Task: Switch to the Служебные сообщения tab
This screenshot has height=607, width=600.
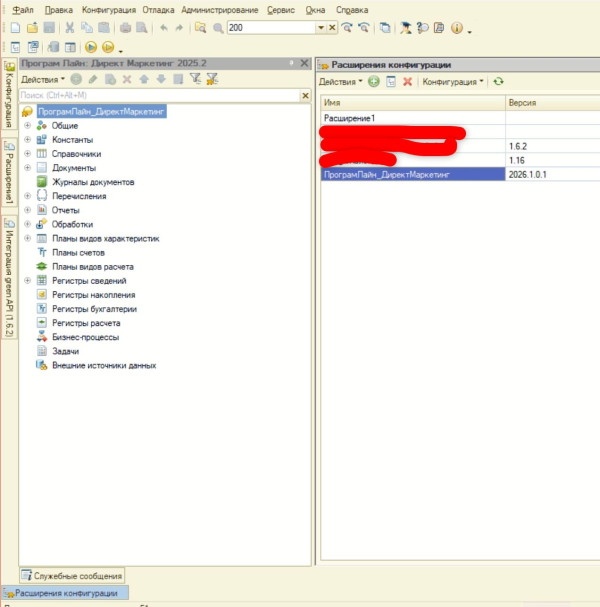Action: (x=71, y=576)
